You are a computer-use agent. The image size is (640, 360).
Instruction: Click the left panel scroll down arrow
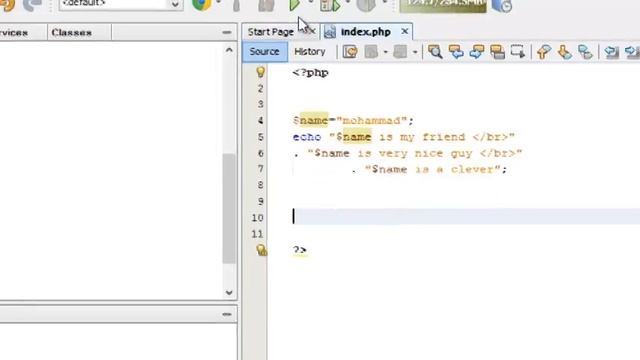[x=229, y=292]
